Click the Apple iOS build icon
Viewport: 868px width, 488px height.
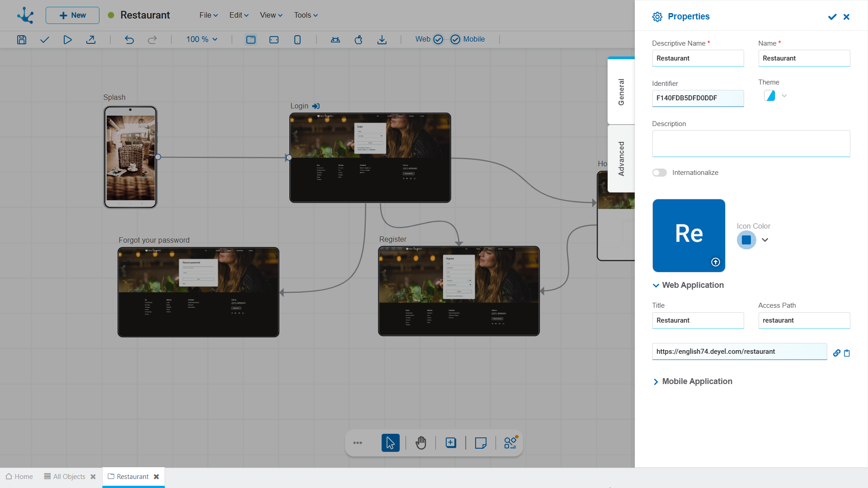(x=359, y=40)
